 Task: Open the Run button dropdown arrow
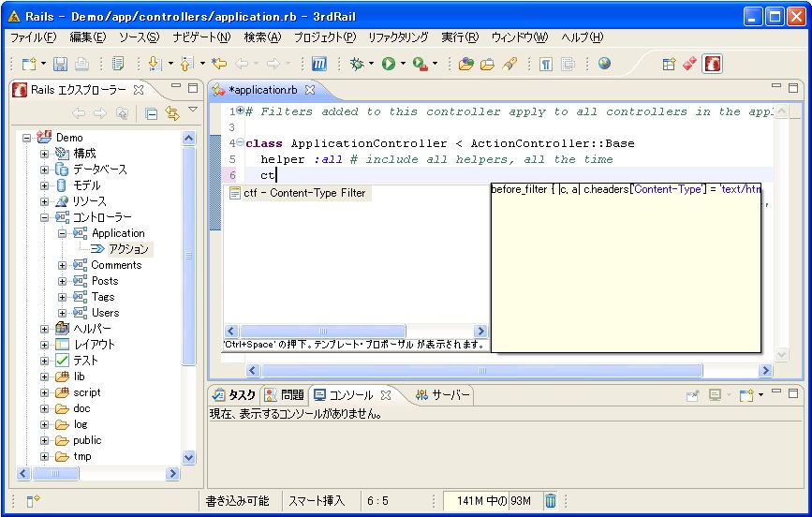pyautogui.click(x=403, y=64)
